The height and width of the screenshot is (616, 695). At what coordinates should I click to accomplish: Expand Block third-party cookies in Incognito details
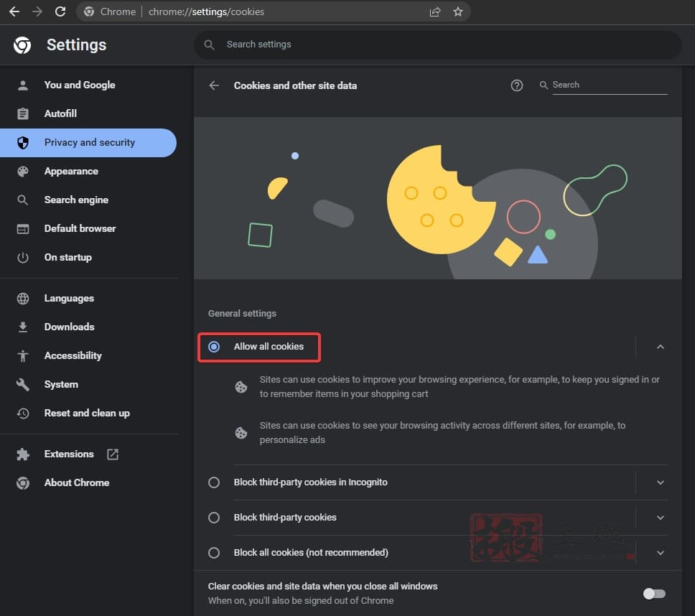coord(661,482)
